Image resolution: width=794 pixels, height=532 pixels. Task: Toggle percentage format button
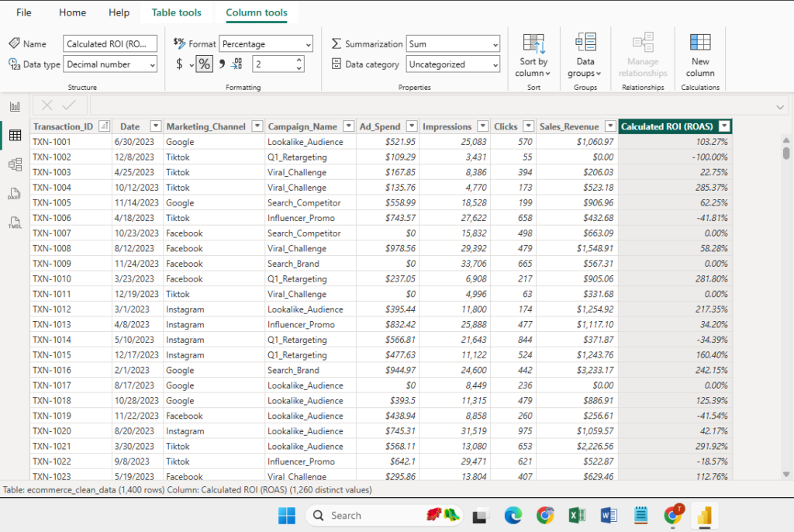tap(204, 64)
